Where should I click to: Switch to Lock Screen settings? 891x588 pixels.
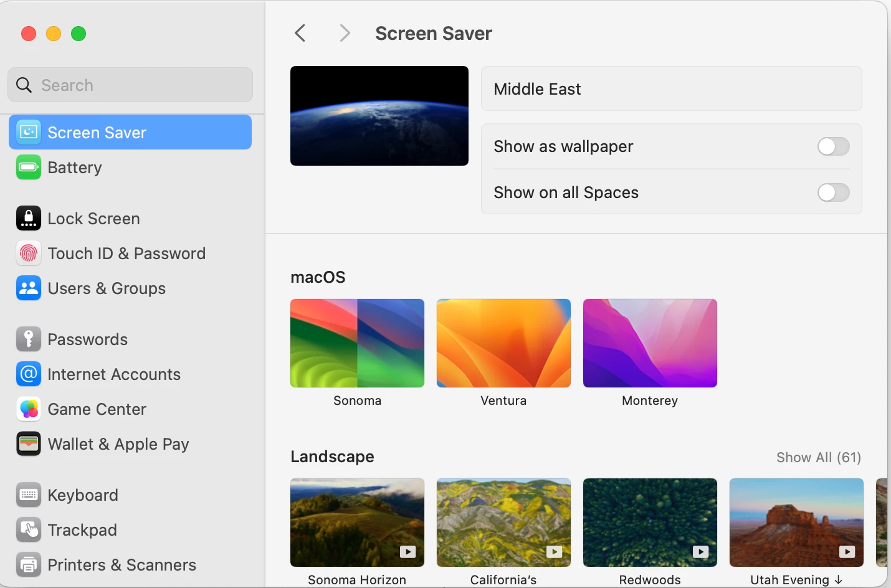130,218
